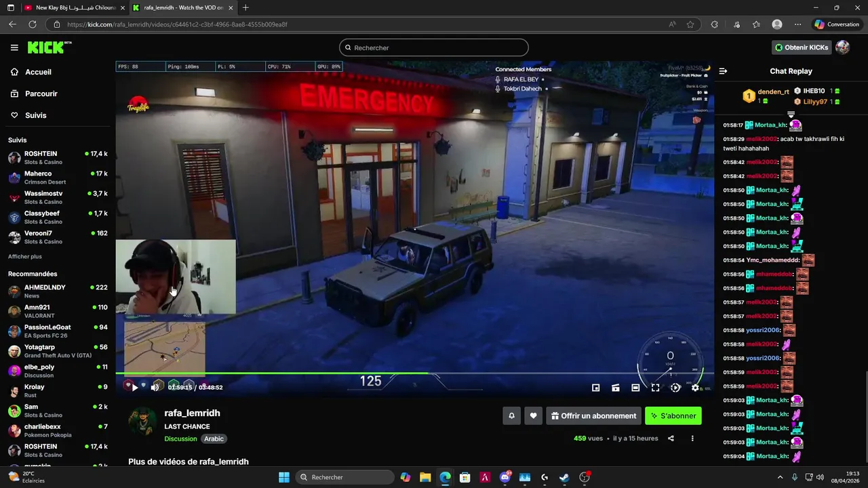Image resolution: width=868 pixels, height=488 pixels.
Task: Open Maherco followed channel
Action: coord(58,178)
